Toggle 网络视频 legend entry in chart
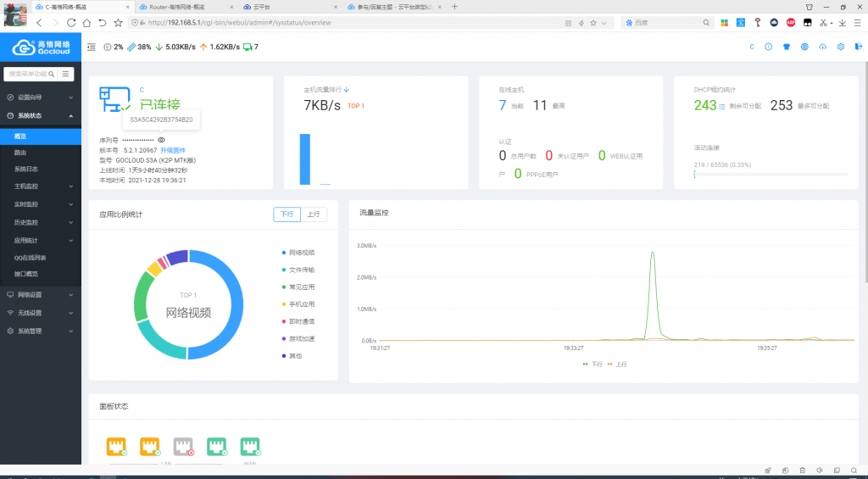The image size is (868, 479). coord(298,253)
